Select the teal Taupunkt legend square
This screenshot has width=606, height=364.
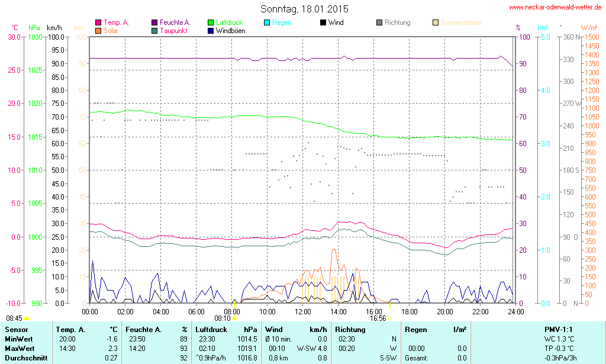pyautogui.click(x=155, y=30)
